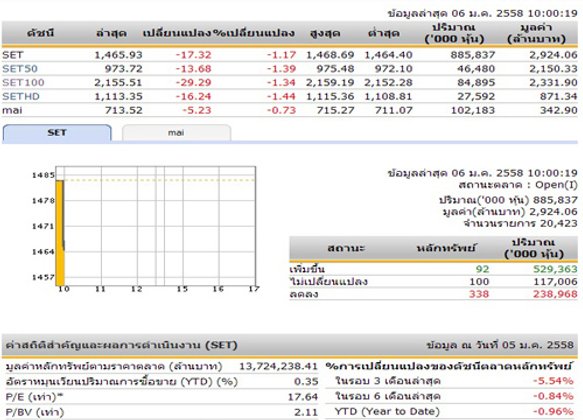Select SET50 last value 973.72
Viewport: 583px width, 420px height.
coord(123,69)
